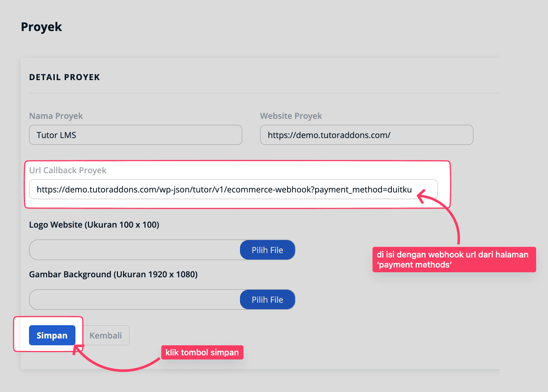Click the Url Callback Proyek label
The width and height of the screenshot is (548, 392).
coord(68,170)
